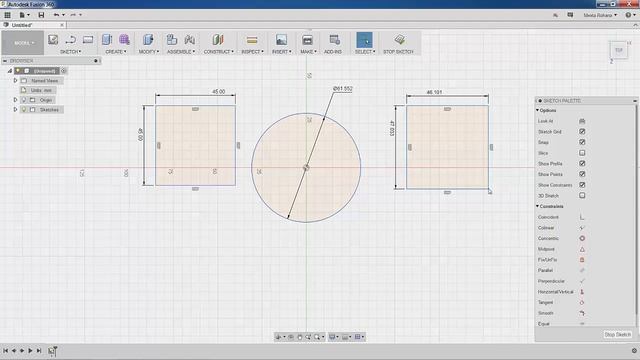Click the Add-Ins icon
The height and width of the screenshot is (360, 640).
click(334, 40)
